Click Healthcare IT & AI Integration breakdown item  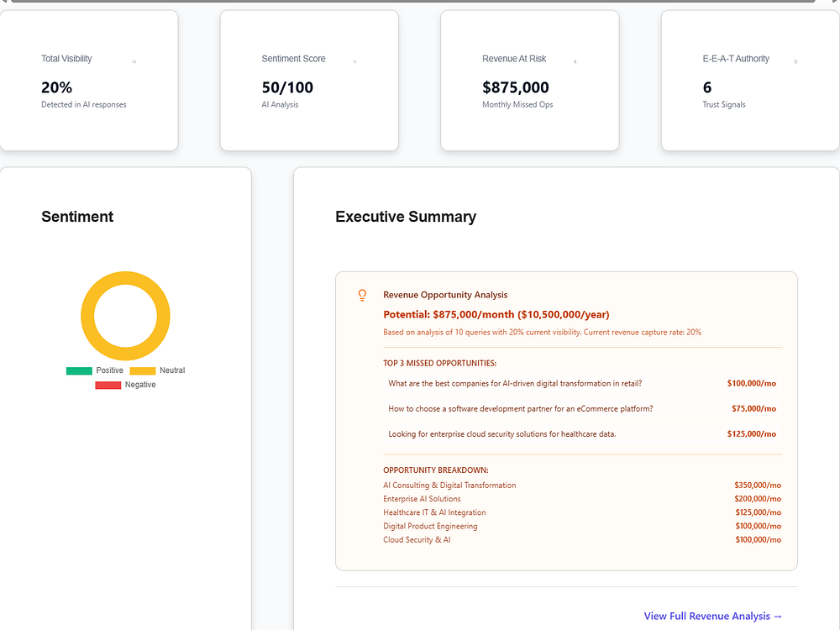(434, 512)
